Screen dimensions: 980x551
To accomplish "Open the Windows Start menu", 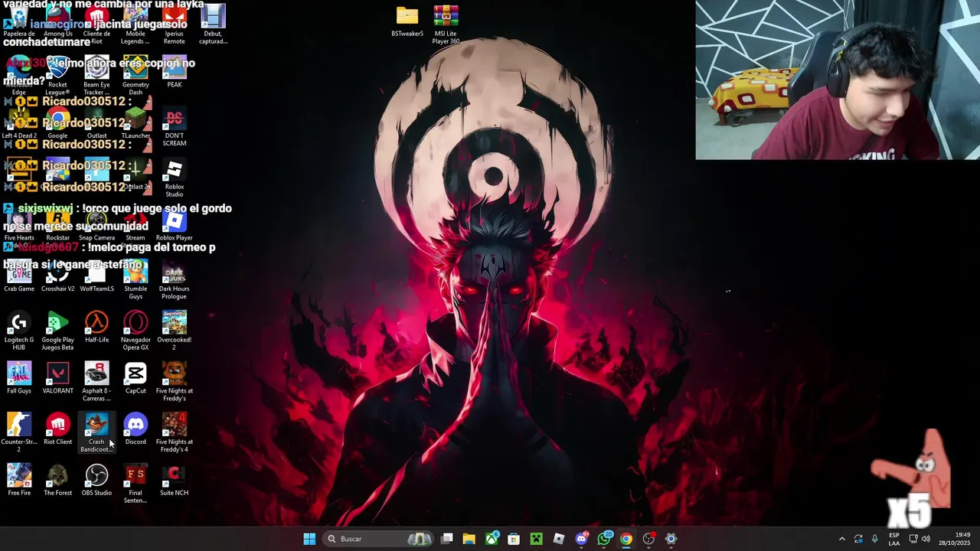I will click(309, 539).
